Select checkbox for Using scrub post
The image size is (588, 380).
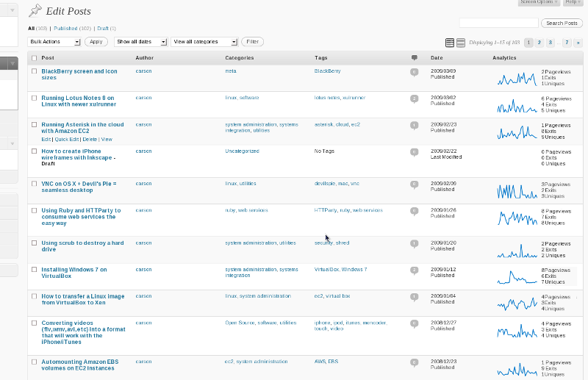click(34, 243)
